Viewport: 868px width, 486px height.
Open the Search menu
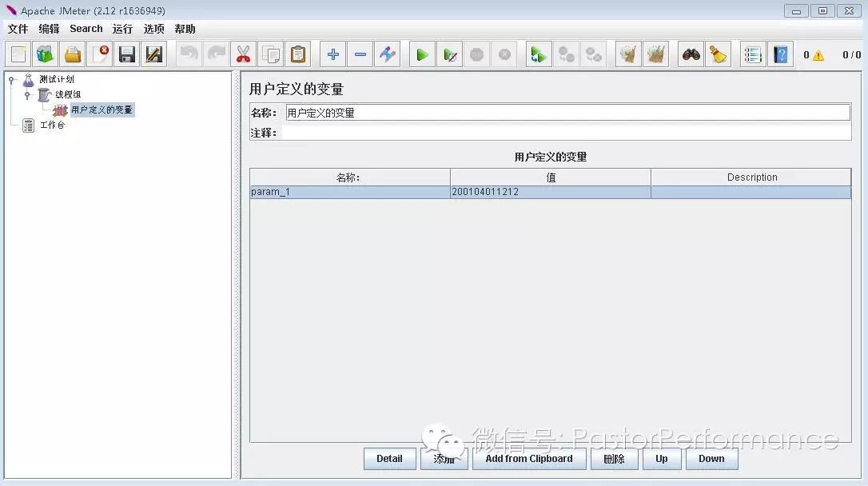86,29
